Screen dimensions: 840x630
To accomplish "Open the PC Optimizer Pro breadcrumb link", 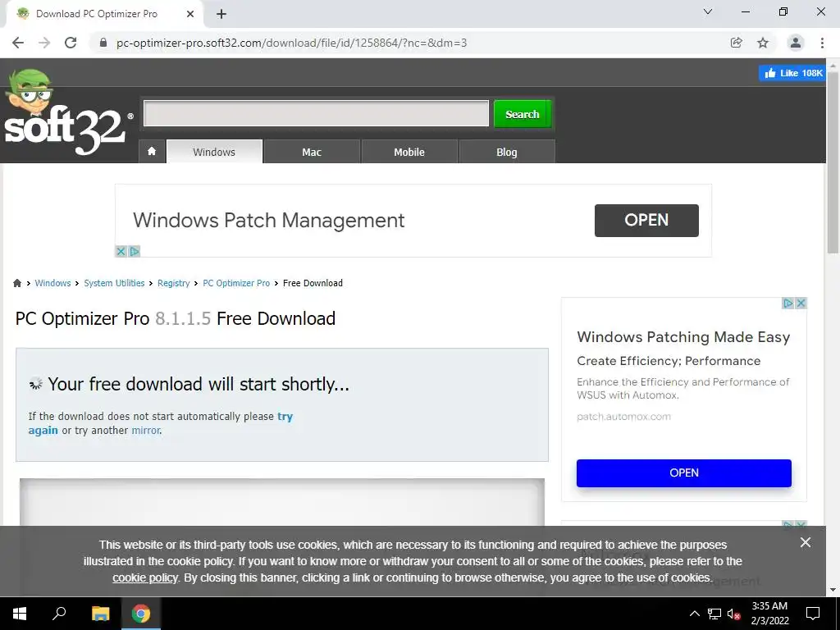I will click(x=236, y=283).
